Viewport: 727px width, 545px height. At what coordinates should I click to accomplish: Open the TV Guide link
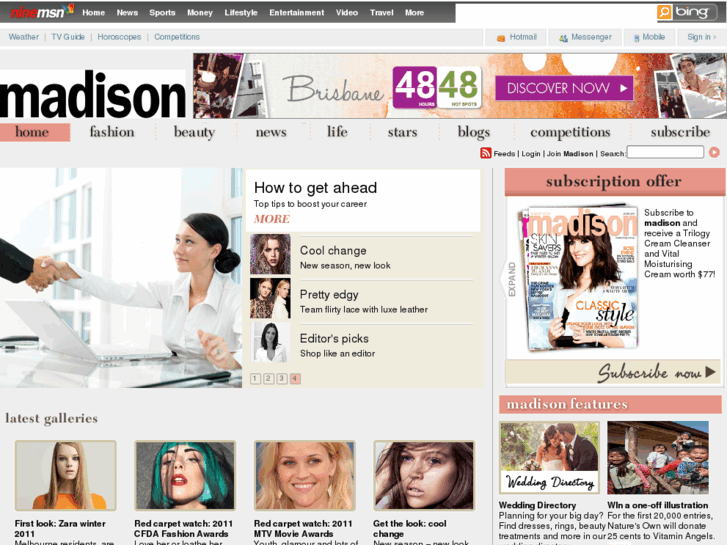coord(68,37)
